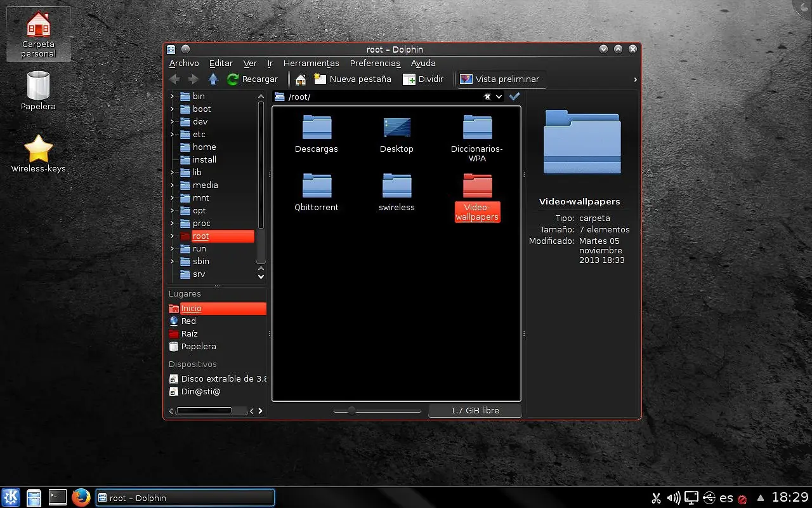Open the volume control in system tray

(674, 498)
